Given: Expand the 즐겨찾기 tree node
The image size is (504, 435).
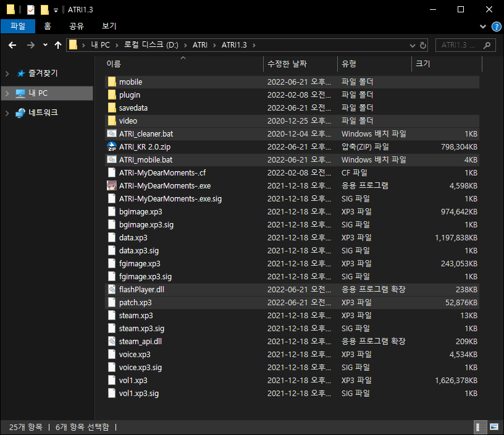Looking at the screenshot, I should (7, 74).
